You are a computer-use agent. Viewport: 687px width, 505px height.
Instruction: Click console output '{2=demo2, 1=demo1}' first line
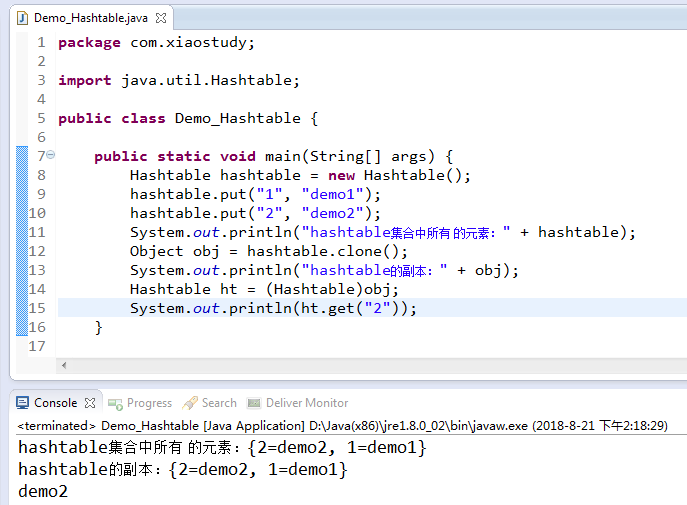(337, 448)
